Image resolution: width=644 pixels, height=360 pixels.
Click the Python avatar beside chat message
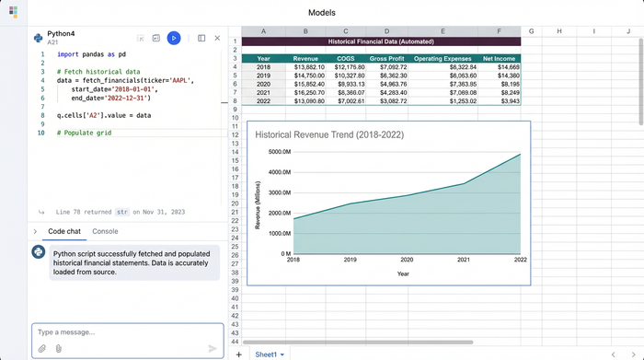coord(39,251)
